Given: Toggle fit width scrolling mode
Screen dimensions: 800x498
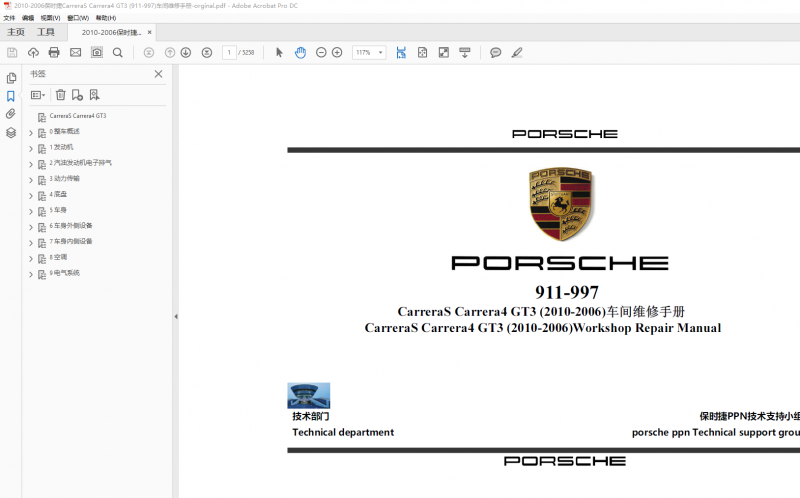Looking at the screenshot, I should coord(401,53).
